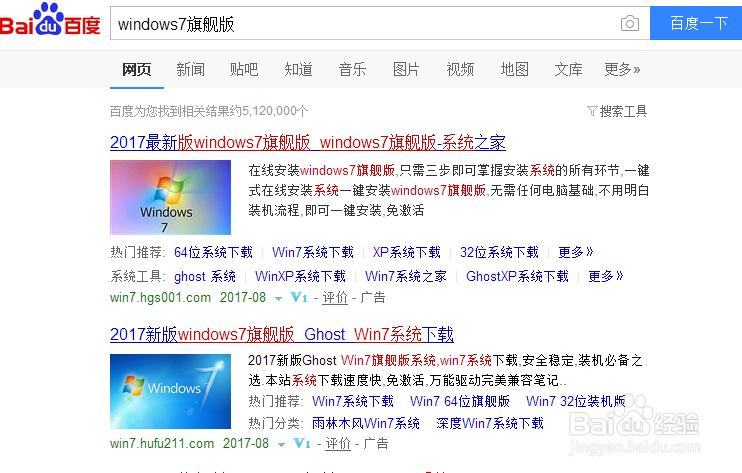Open the Win7系统之家 link
742x473 pixels.
pos(406,276)
